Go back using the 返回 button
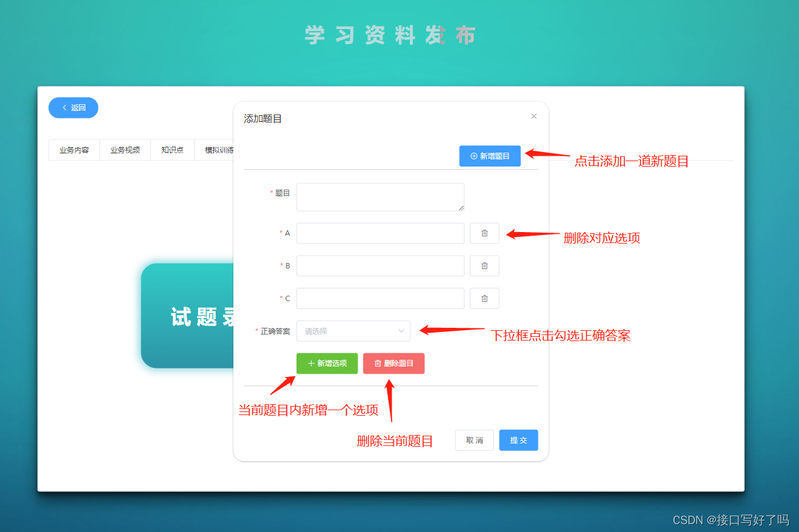Viewport: 799px width, 532px height. point(73,108)
